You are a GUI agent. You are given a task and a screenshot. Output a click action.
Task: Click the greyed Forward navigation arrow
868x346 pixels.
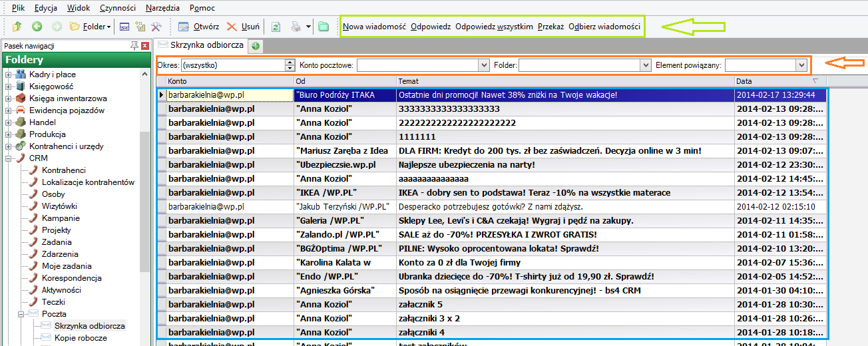tap(57, 27)
